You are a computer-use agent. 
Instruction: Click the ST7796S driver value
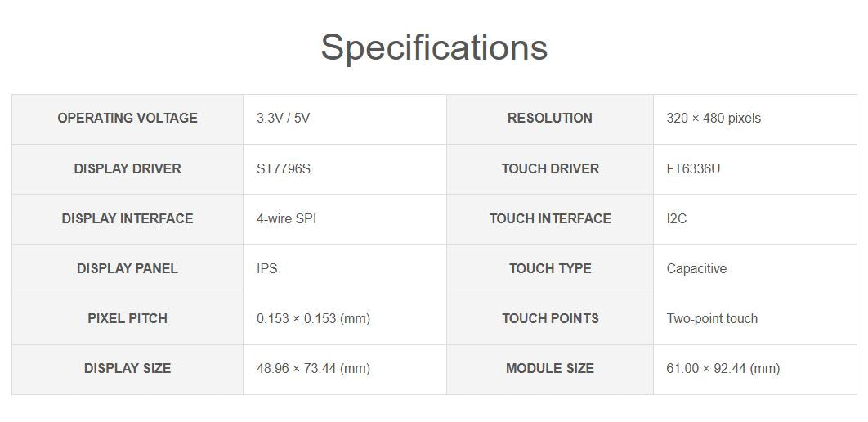coord(284,169)
